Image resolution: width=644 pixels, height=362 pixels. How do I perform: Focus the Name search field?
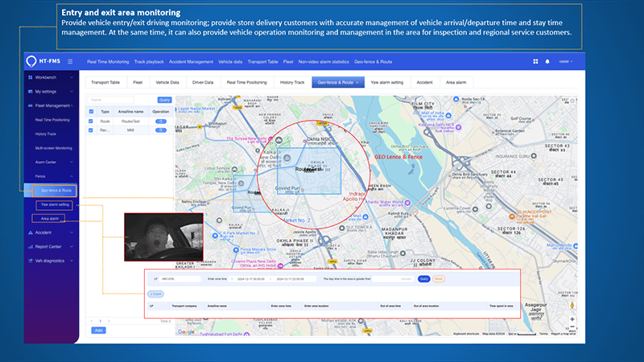click(110, 100)
